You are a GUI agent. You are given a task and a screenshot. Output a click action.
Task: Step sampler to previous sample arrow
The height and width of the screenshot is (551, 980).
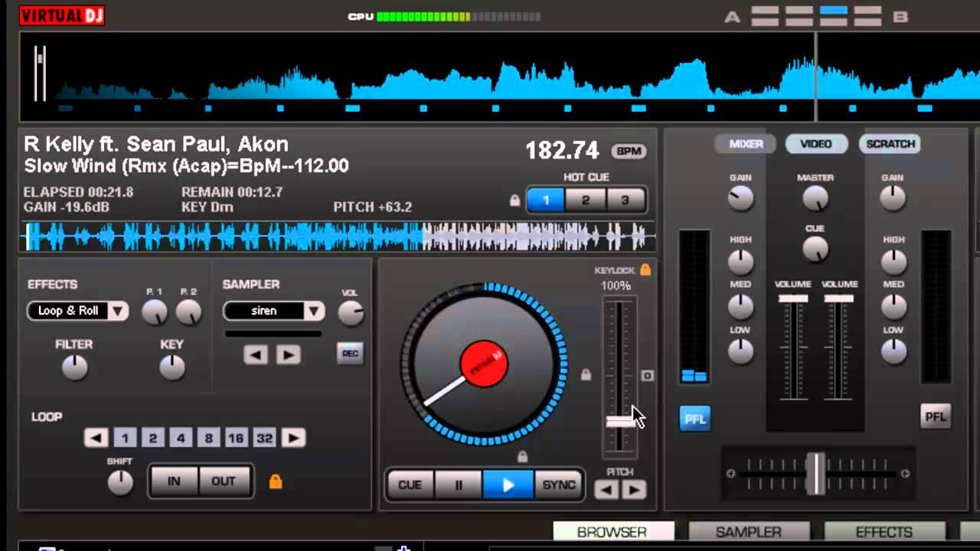pos(256,354)
